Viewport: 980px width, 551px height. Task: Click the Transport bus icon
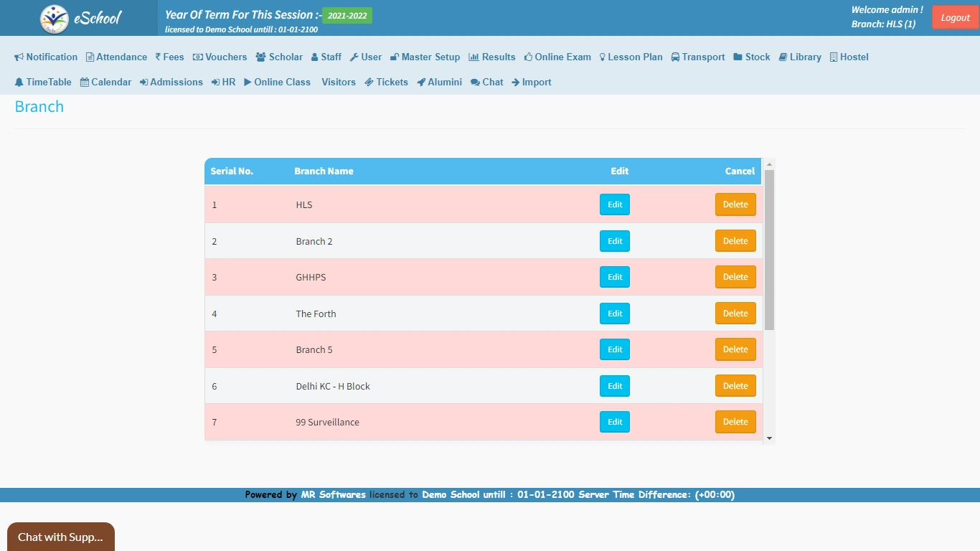coord(676,57)
